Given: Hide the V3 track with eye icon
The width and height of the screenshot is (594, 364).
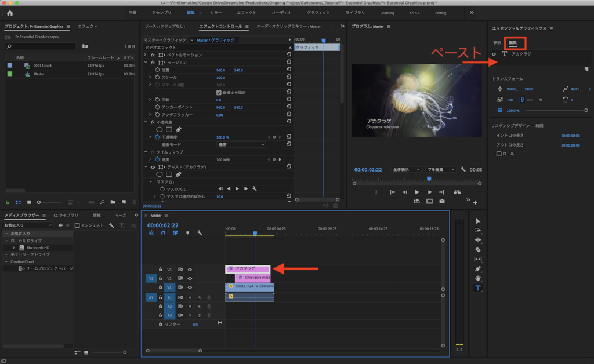Looking at the screenshot, I should [190, 269].
